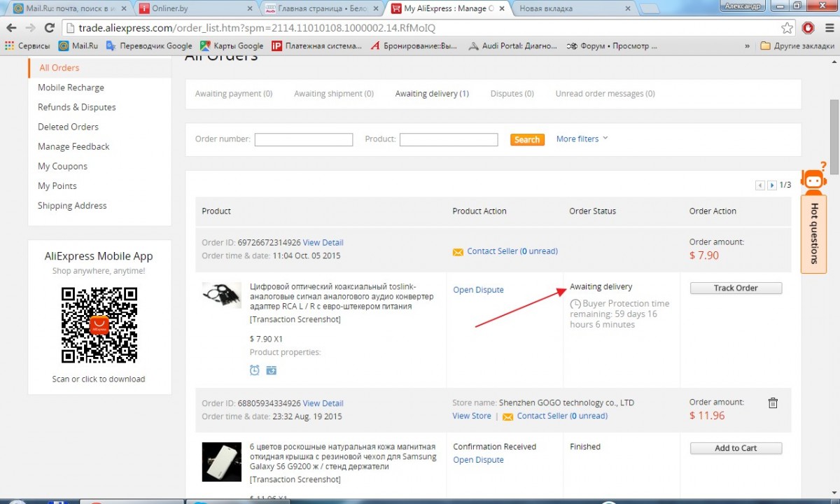Click the address bar URL
This screenshot has height=504, width=840.
click(258, 28)
